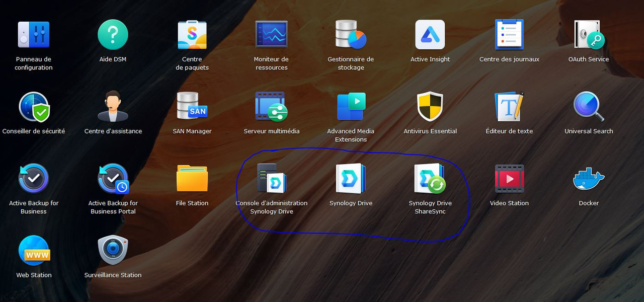Open OAuth Service app

pos(589,35)
